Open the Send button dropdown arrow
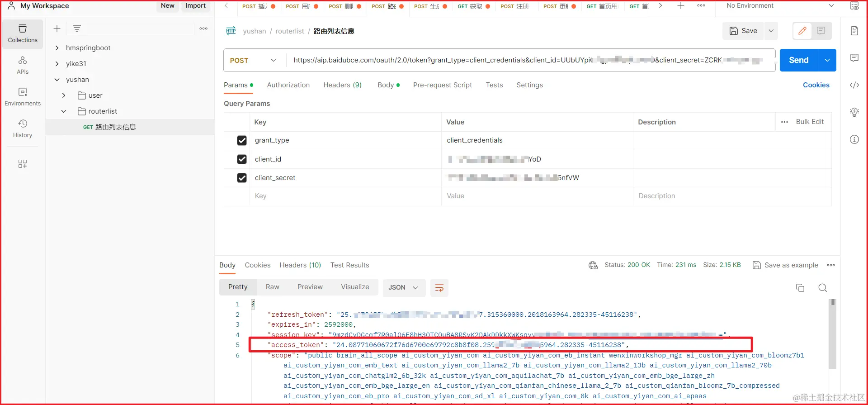 click(x=827, y=60)
